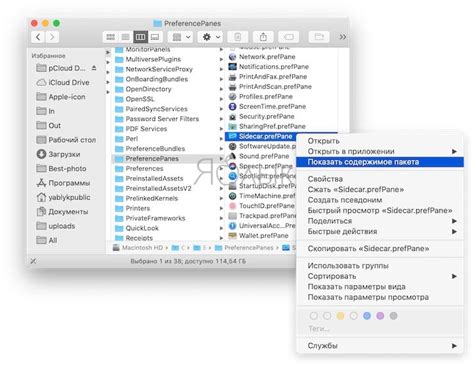Expand arrow next to Printers folder

click(x=221, y=209)
